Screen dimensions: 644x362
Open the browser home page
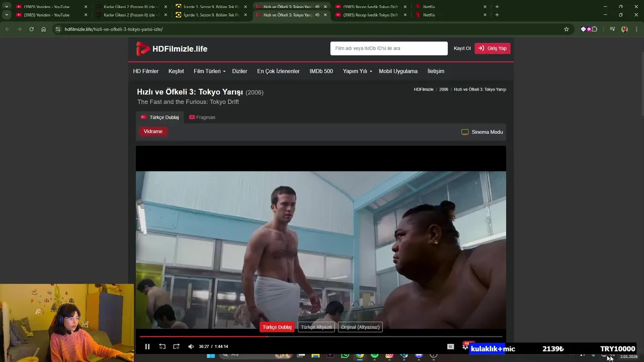point(43,29)
